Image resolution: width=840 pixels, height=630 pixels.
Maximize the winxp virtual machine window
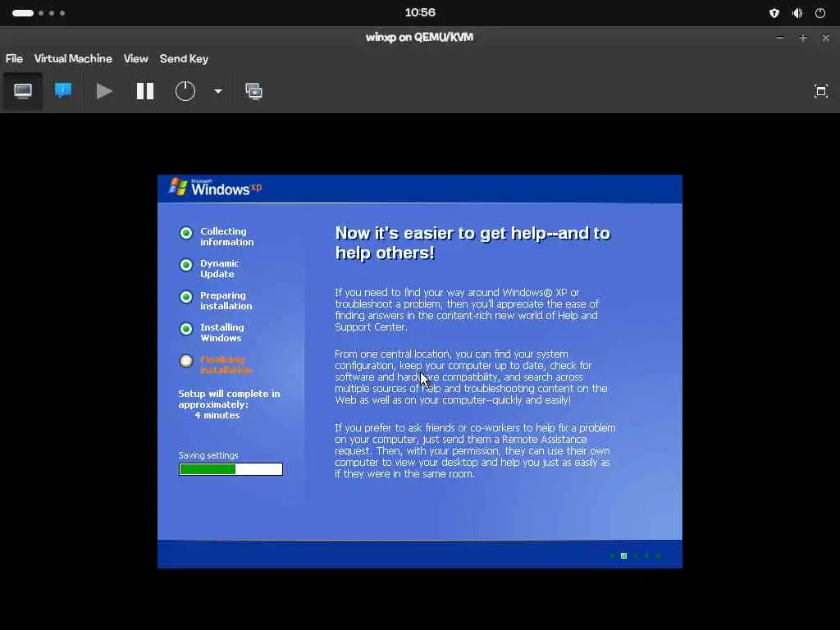[802, 38]
